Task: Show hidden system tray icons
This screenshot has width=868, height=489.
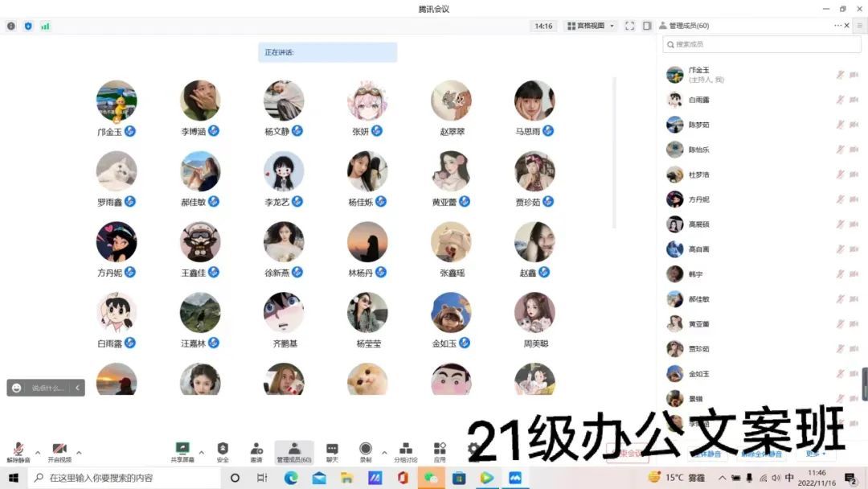Action: coord(722,478)
